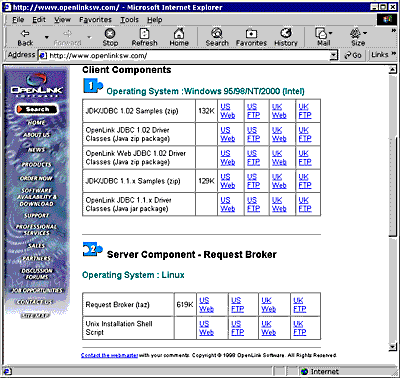Open NEWS in the sidebar
Screen dimensions: 400x378
tap(36, 150)
